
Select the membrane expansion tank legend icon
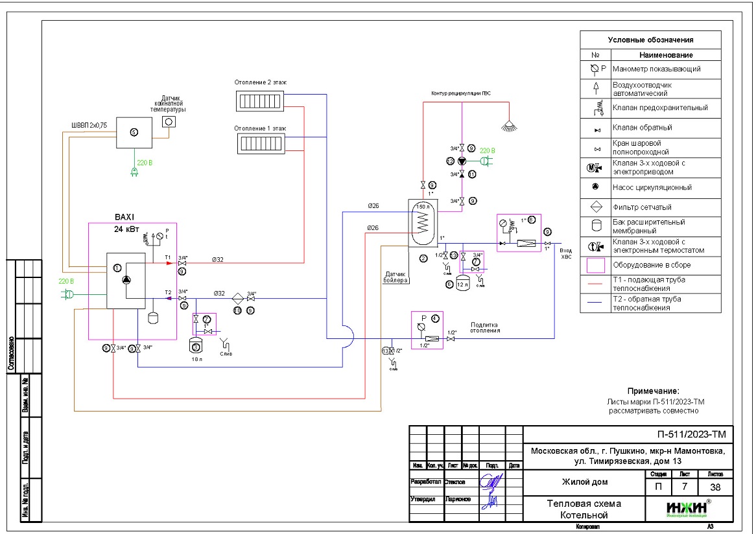(x=595, y=226)
